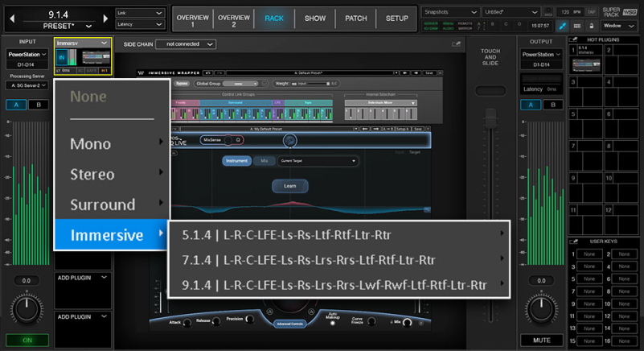The height and width of the screenshot is (351, 644).
Task: Switch to the PATCH tab
Action: point(355,19)
